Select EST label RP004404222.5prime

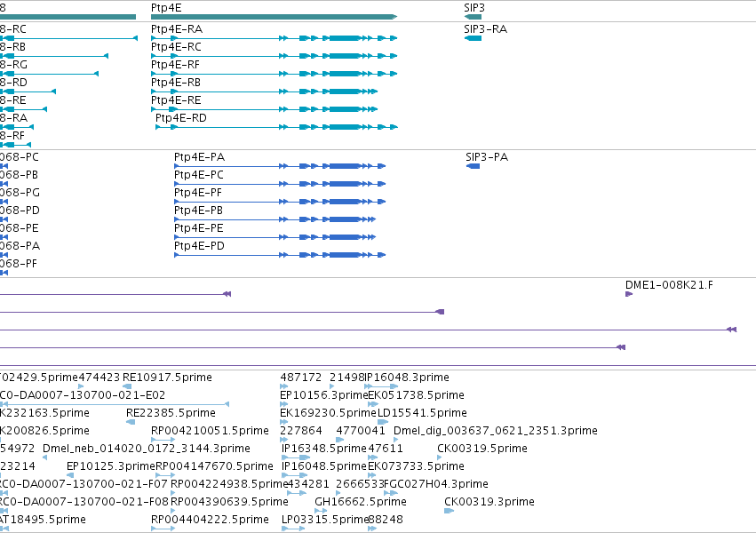click(x=210, y=520)
